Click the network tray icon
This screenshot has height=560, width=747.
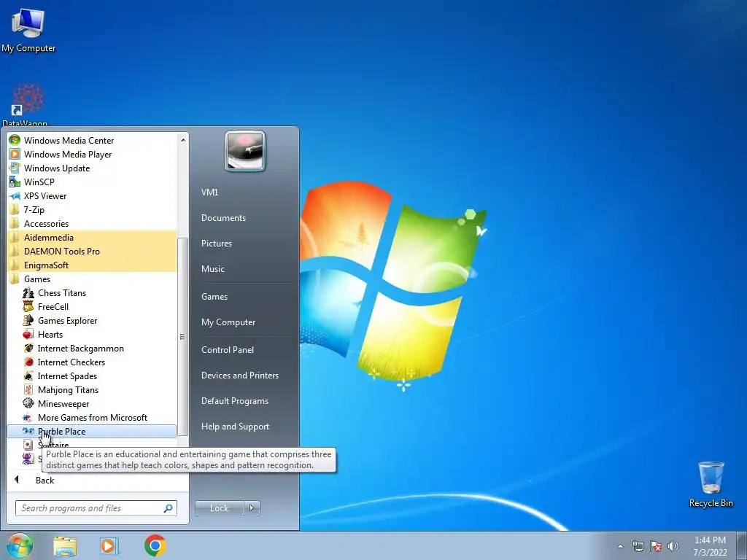pos(638,546)
